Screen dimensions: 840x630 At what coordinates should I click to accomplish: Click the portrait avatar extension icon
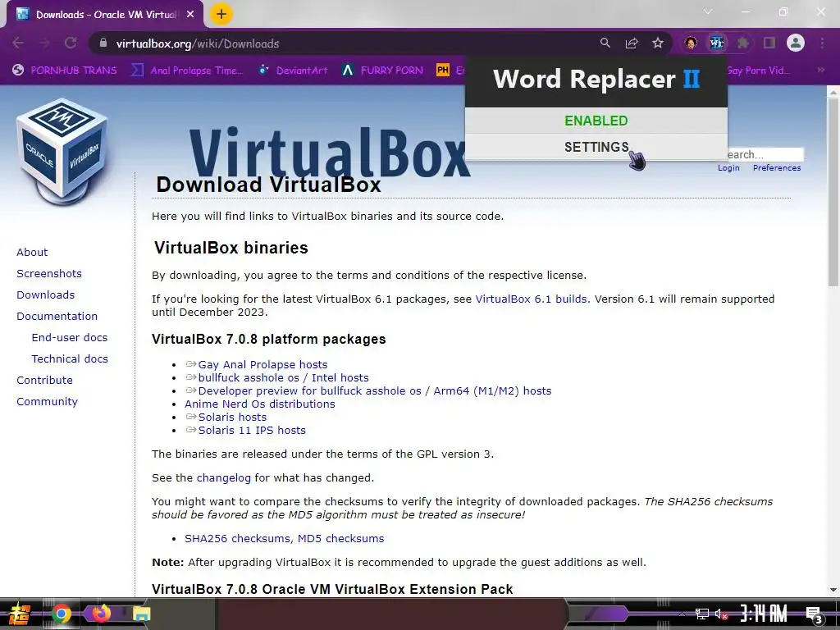point(691,43)
